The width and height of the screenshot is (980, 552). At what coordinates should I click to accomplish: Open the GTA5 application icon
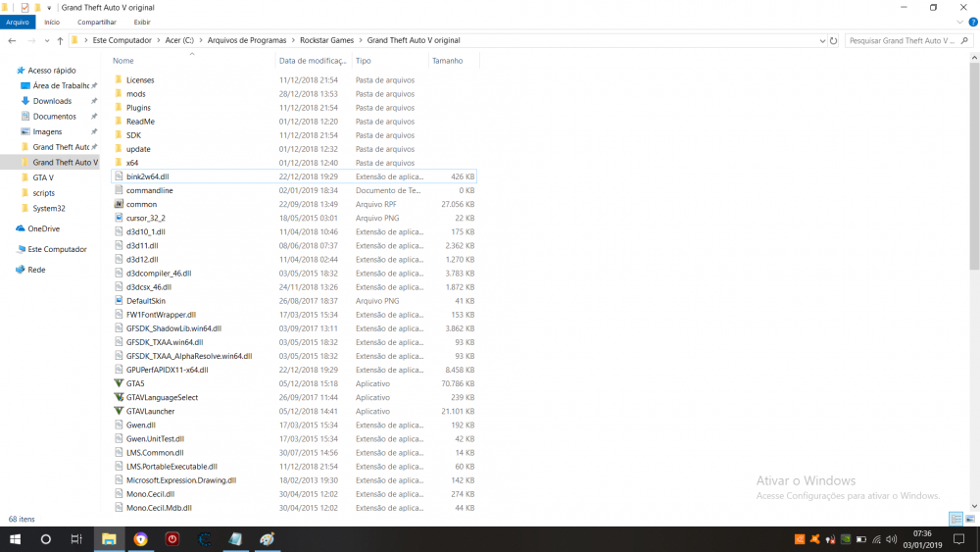[x=119, y=383]
